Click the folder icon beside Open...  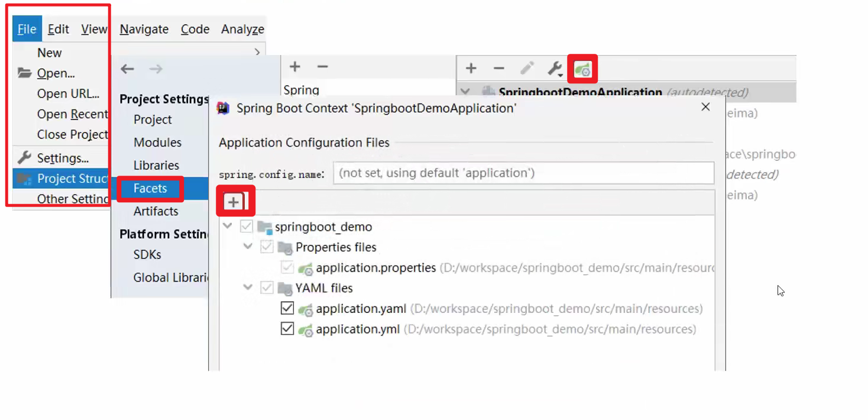[24, 73]
